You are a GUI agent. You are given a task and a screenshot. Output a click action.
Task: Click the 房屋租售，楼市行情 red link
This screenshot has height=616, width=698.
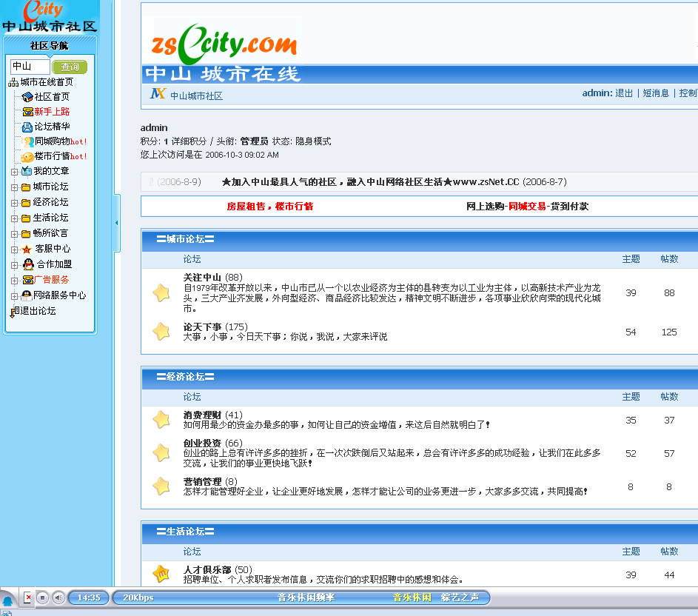pyautogui.click(x=269, y=207)
